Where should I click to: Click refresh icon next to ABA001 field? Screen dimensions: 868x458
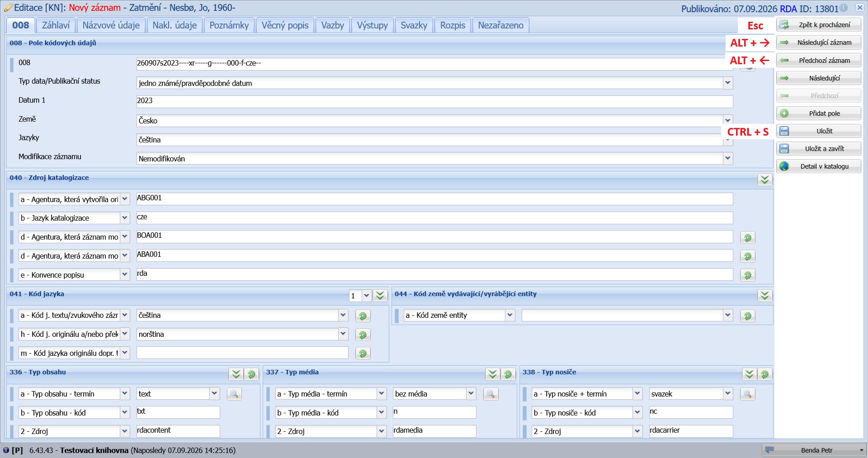click(748, 256)
